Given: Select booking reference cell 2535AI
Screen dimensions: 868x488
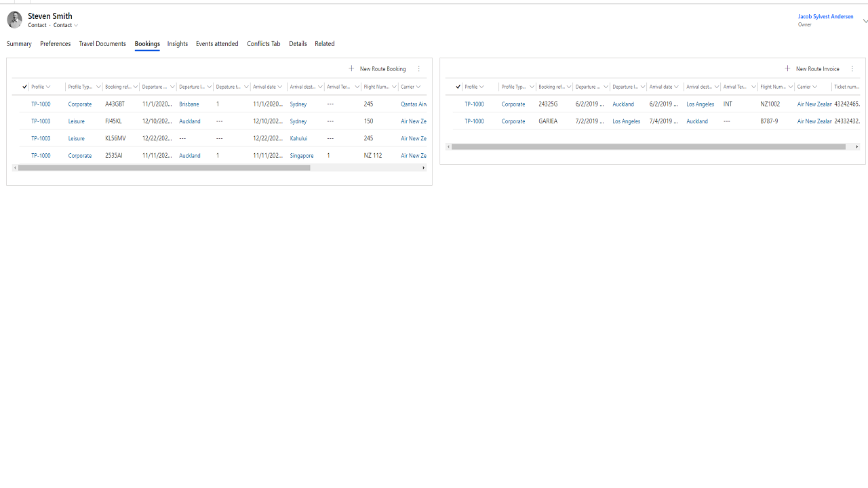Looking at the screenshot, I should (x=114, y=155).
